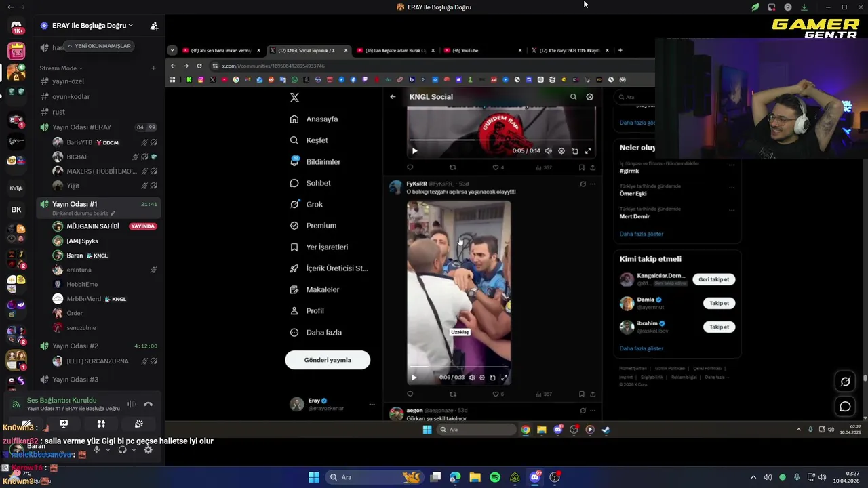Open the FyKsRR post more-options menu
Viewport: 868px width, 488px height.
(593, 184)
